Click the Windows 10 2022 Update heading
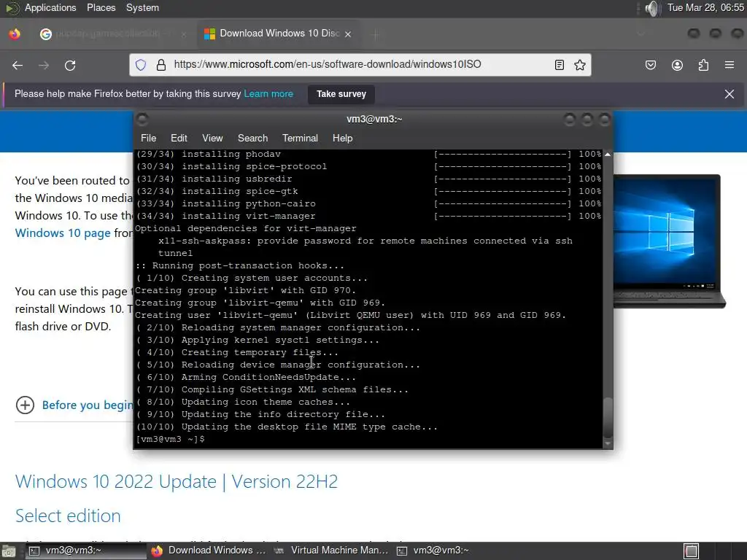 point(177,481)
